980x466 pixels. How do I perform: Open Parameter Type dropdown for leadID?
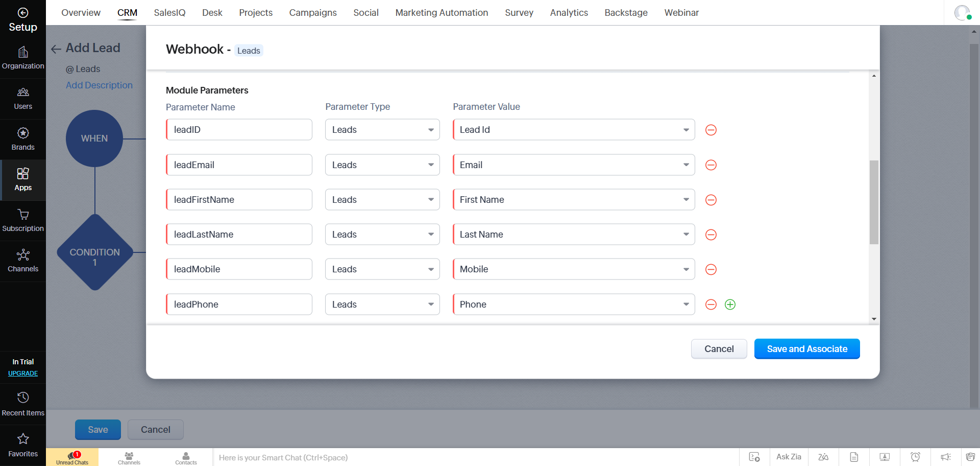point(382,130)
